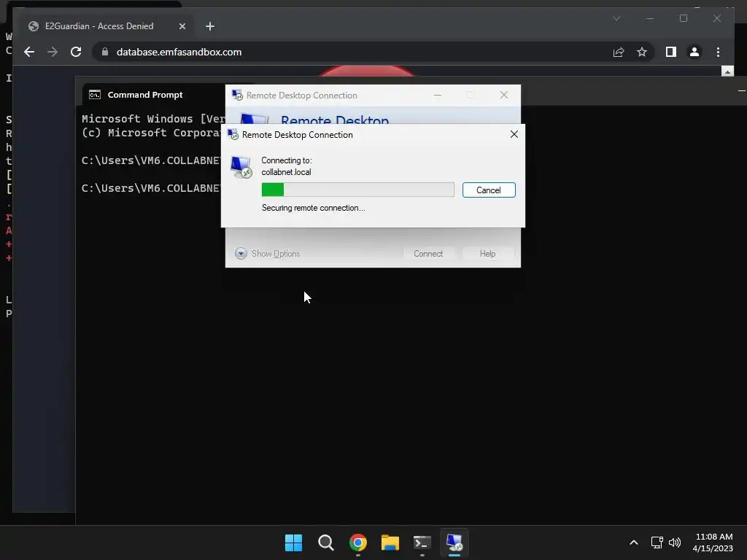
Task: Maximize the Chrome window
Action: 683,18
